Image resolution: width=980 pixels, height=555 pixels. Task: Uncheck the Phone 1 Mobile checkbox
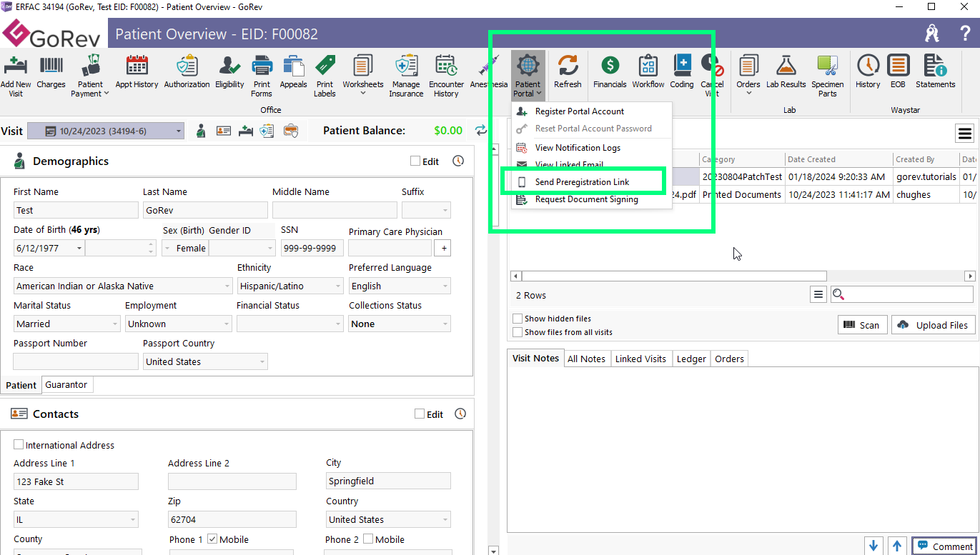pyautogui.click(x=212, y=539)
